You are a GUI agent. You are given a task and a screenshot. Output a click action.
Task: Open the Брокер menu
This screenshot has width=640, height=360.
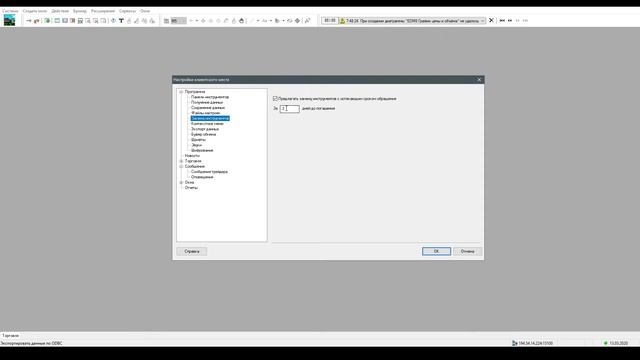(x=80, y=11)
